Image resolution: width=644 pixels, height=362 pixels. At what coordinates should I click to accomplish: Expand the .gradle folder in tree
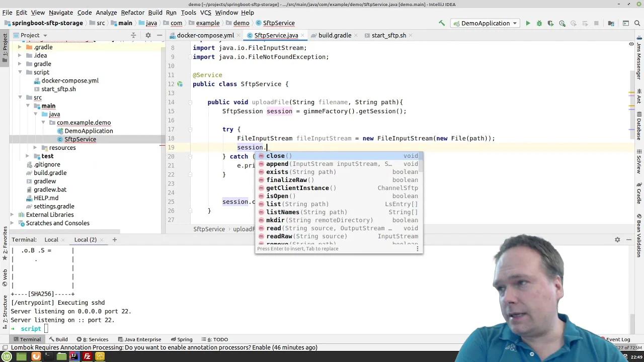pos(20,47)
